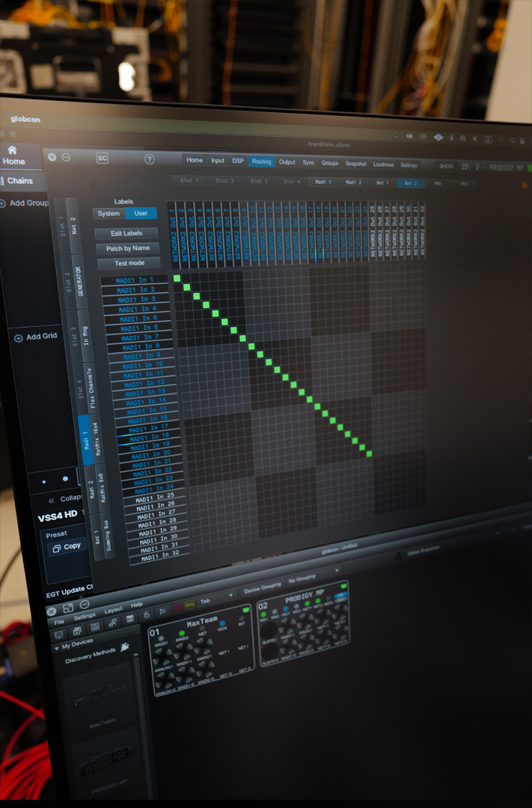Select the MaxTeam device tile
The width and height of the screenshot is (532, 808).
click(x=202, y=649)
